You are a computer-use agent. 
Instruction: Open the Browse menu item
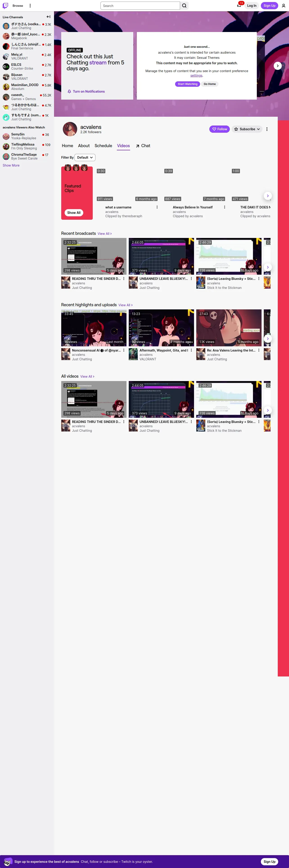(18, 6)
